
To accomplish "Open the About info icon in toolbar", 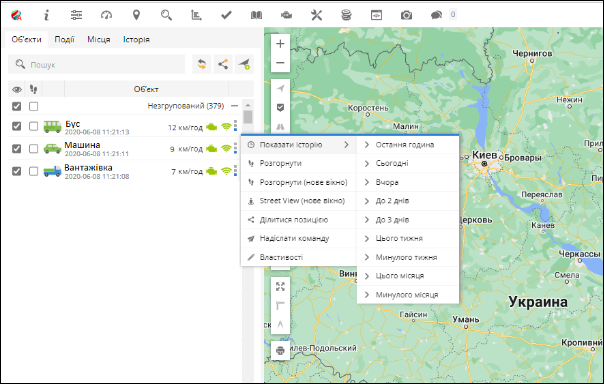I will click(46, 15).
